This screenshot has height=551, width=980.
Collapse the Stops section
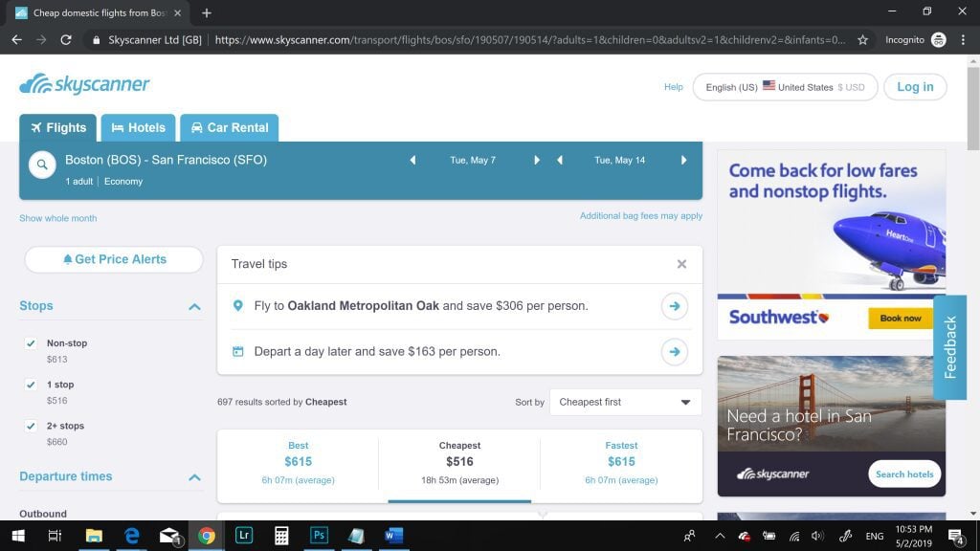coord(194,306)
